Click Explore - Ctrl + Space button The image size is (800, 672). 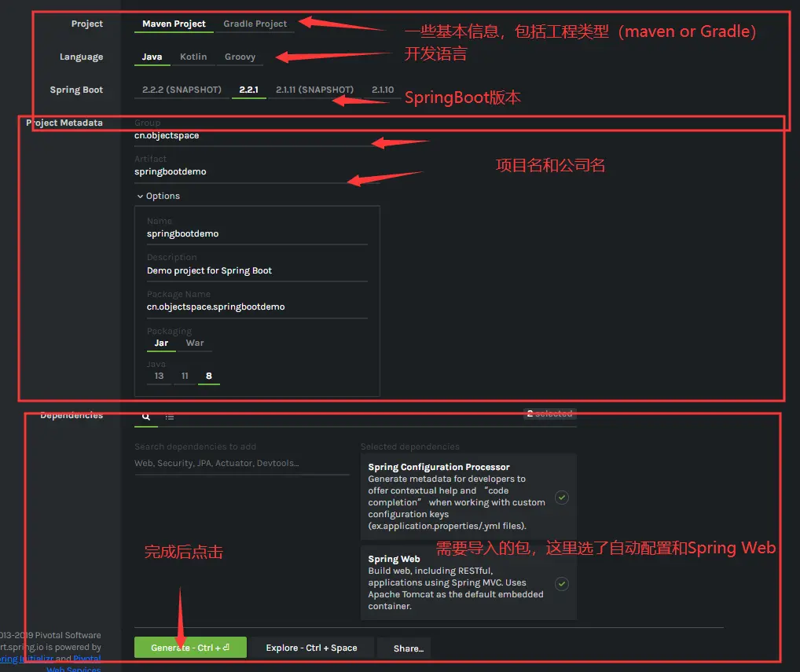311,648
